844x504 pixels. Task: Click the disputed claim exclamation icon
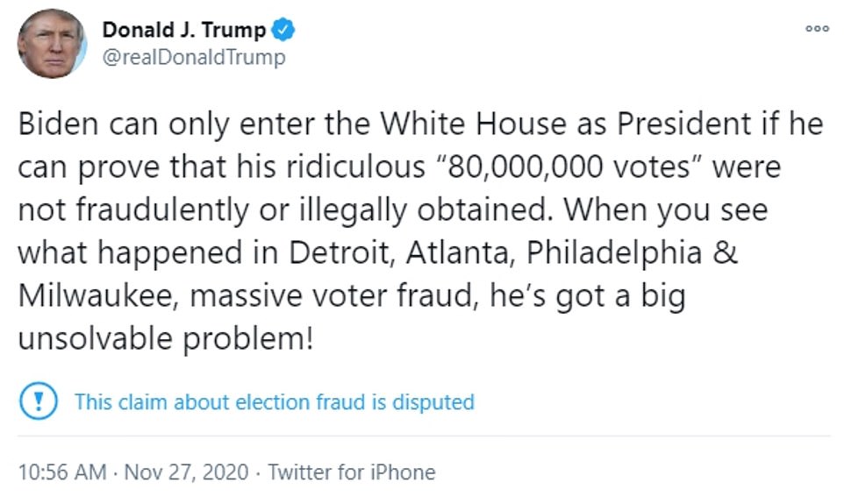(39, 402)
